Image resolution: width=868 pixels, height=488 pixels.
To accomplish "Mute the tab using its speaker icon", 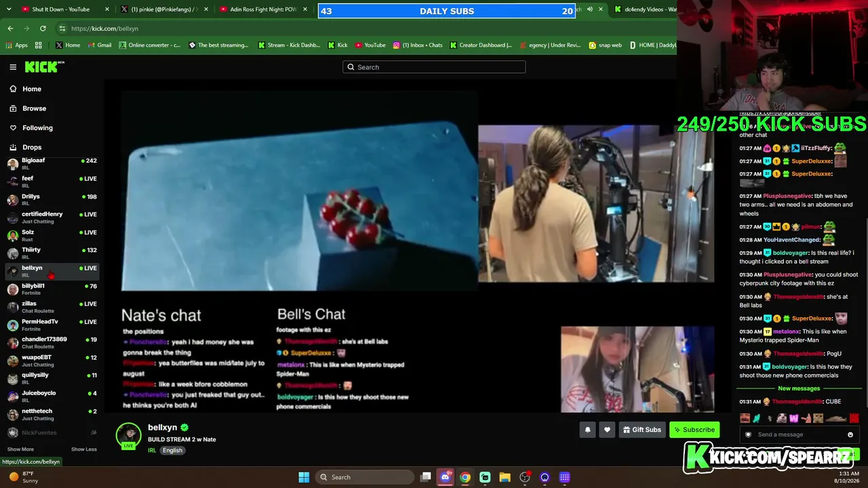I will [x=590, y=9].
